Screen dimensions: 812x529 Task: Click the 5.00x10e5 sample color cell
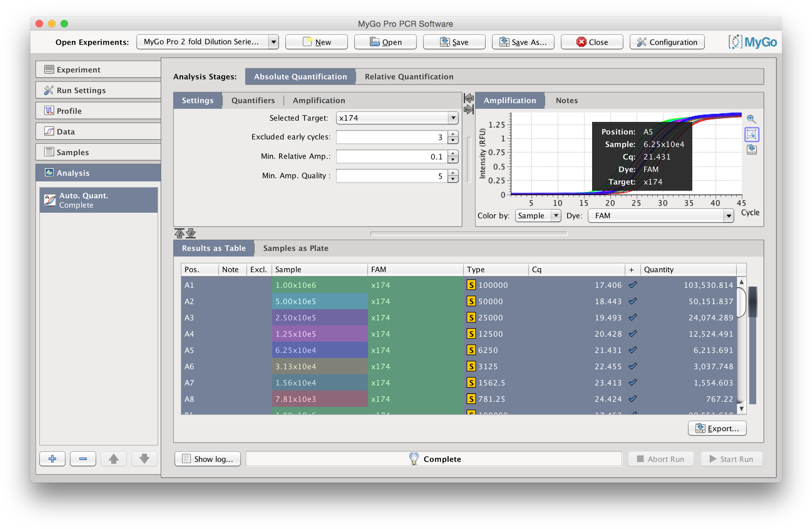(320, 301)
